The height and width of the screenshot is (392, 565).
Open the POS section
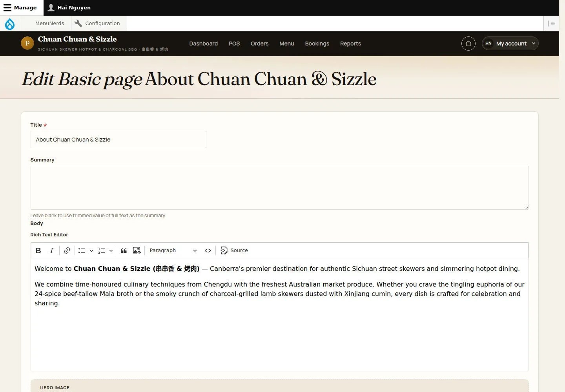tap(234, 44)
